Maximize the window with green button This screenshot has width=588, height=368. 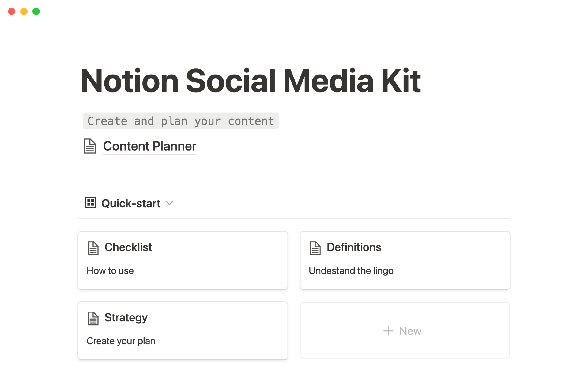(x=36, y=11)
